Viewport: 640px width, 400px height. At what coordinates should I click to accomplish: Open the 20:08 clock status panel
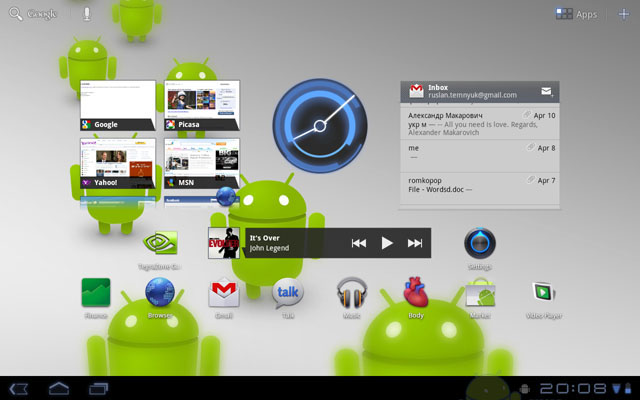(x=573, y=389)
